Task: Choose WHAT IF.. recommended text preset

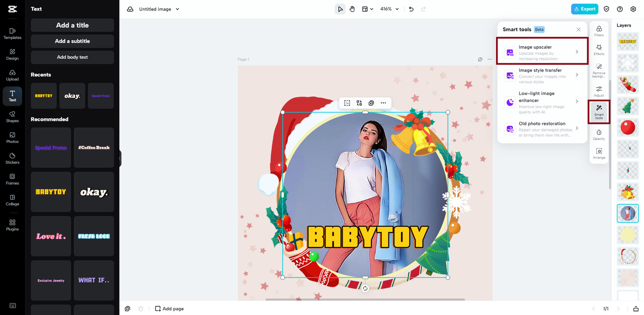Action: pos(94,280)
